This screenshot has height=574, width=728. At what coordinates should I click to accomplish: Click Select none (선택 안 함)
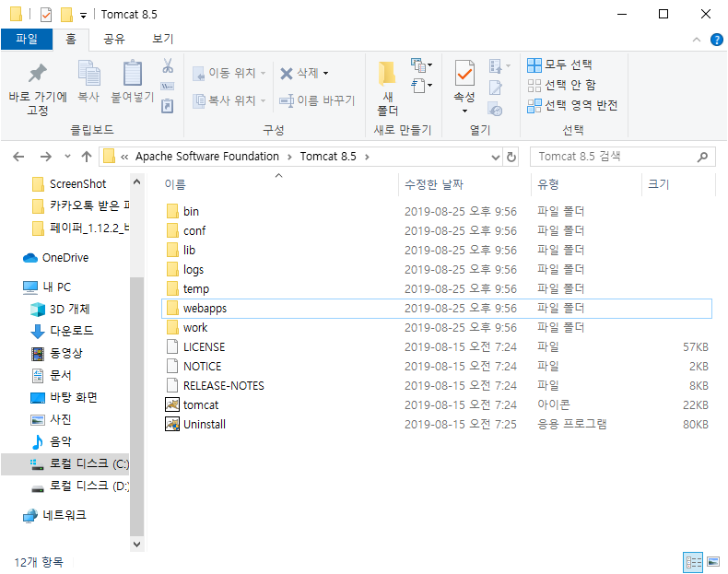[x=561, y=86]
